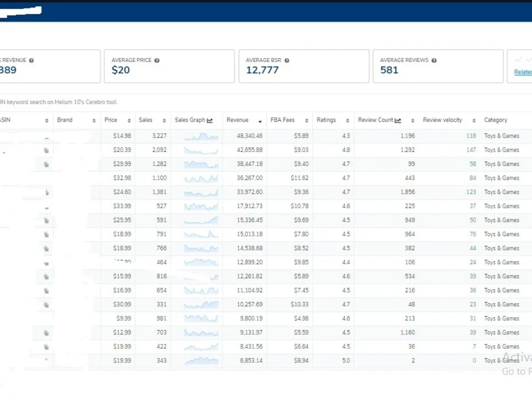
Task: Click the review velocity value 123
Action: (x=471, y=192)
